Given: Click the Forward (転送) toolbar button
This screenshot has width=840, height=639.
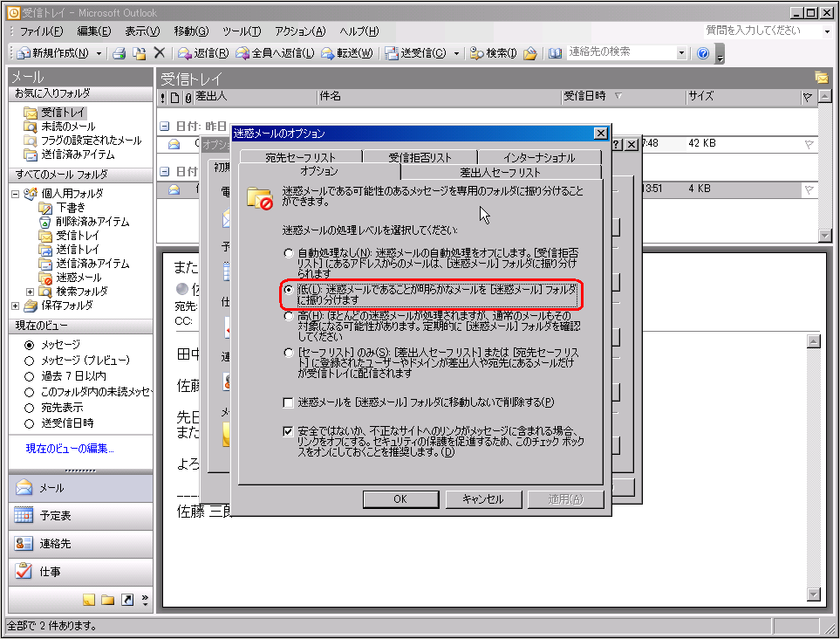Looking at the screenshot, I should (x=346, y=53).
